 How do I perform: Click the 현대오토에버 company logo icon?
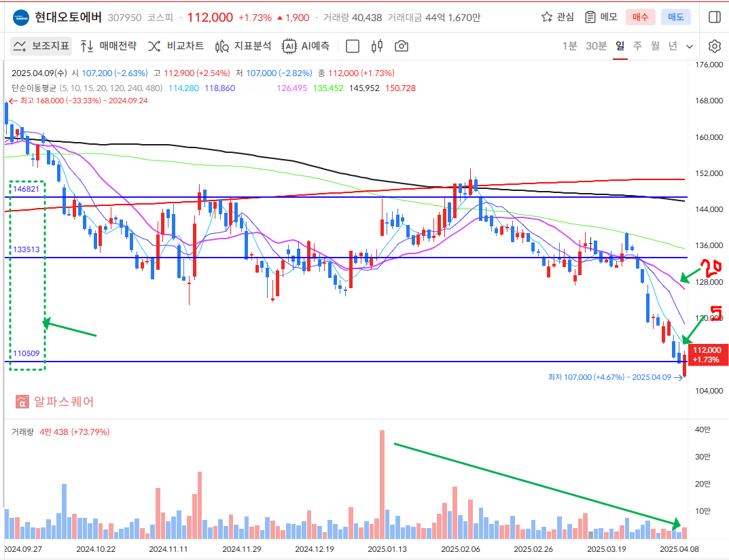(x=20, y=18)
